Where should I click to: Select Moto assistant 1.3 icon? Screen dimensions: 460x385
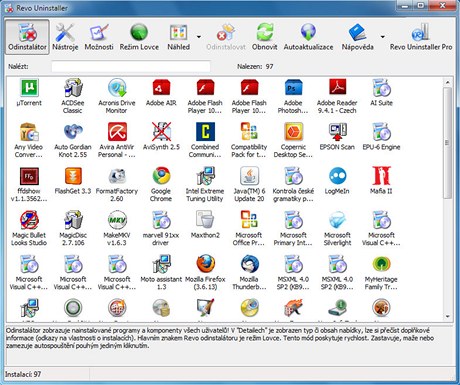point(161,264)
